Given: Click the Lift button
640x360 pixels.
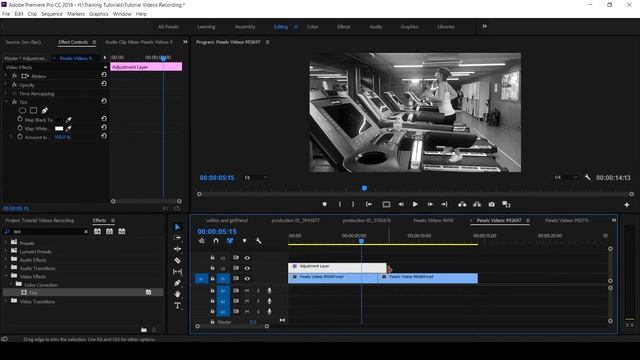Looking at the screenshot, I should point(462,204).
